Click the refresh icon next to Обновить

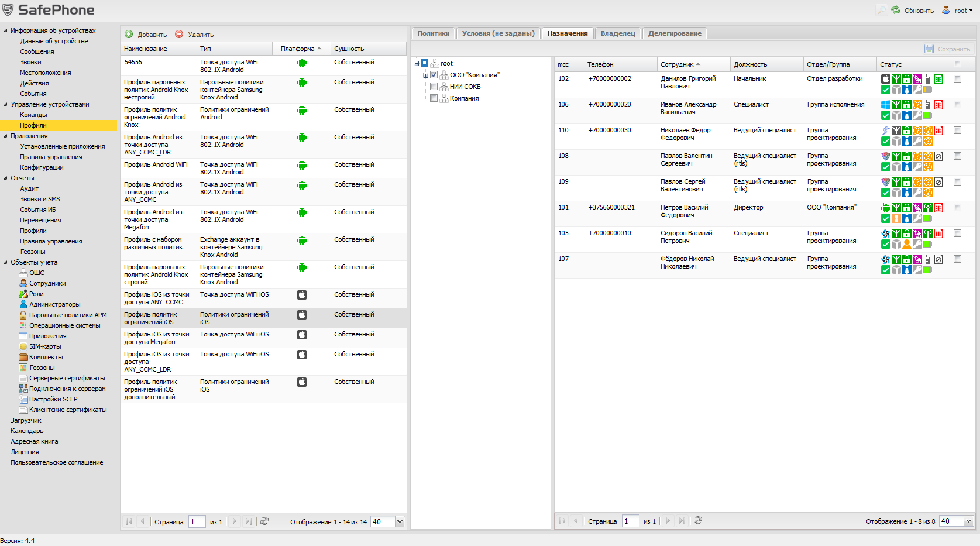click(x=896, y=10)
